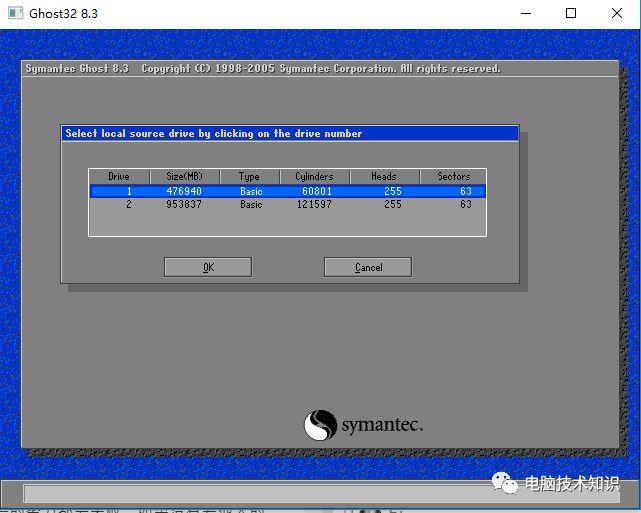Click Basic type in drive 2 row
This screenshot has width=641, height=513.
(x=251, y=204)
